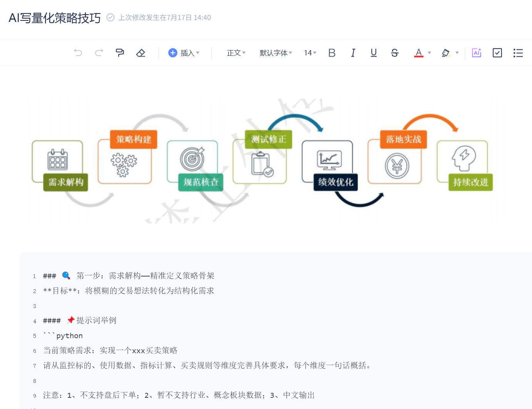Click the last modified time text

coord(164,18)
